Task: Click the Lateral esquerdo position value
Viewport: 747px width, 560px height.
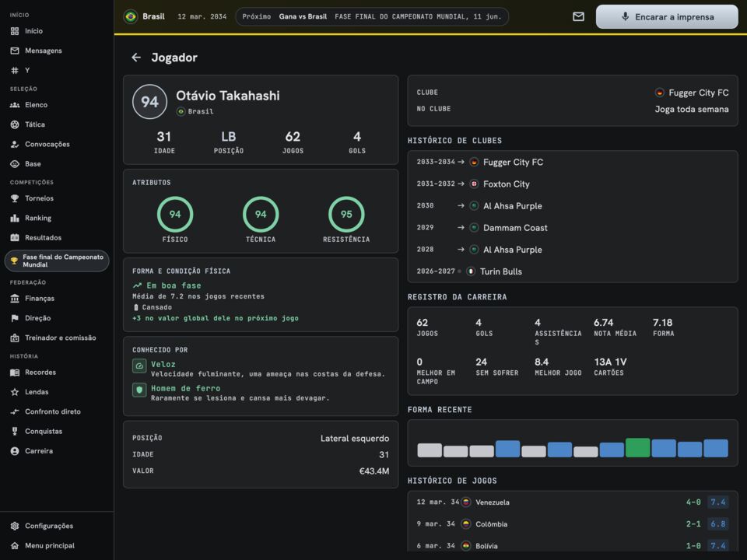Action: 355,438
